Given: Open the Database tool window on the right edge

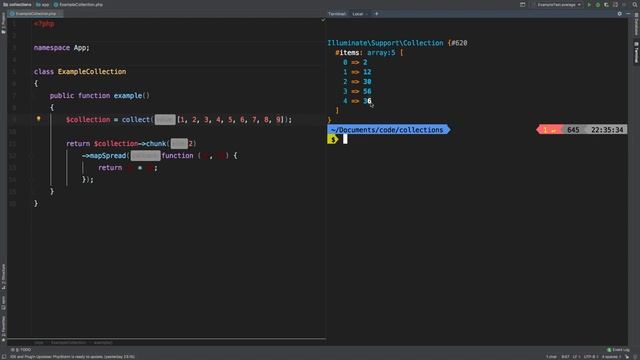Looking at the screenshot, I should [x=636, y=24].
